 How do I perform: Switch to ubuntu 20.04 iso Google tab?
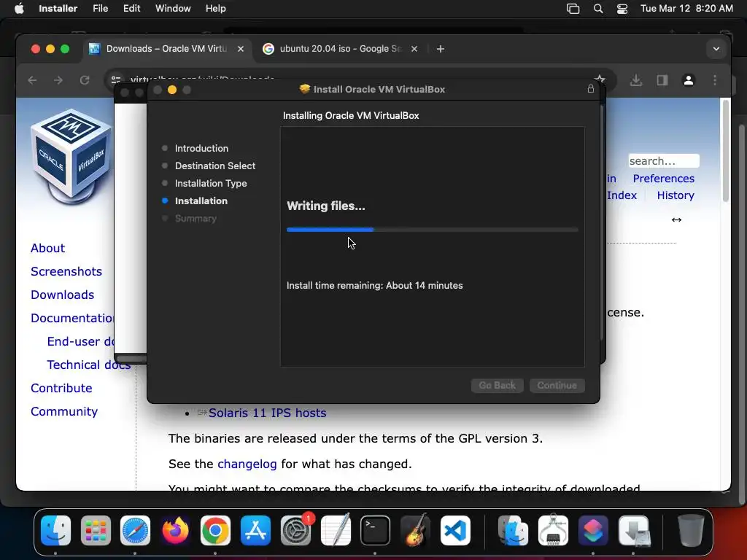pyautogui.click(x=341, y=49)
